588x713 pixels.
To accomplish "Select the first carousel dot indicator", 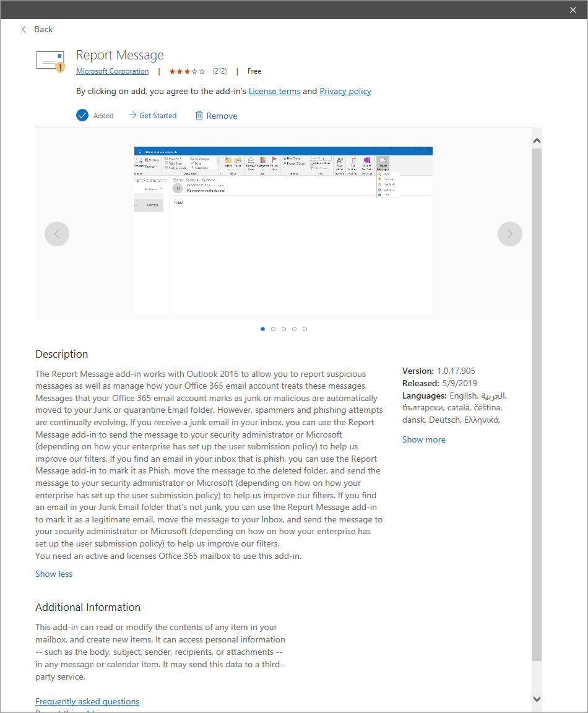I will click(x=262, y=329).
